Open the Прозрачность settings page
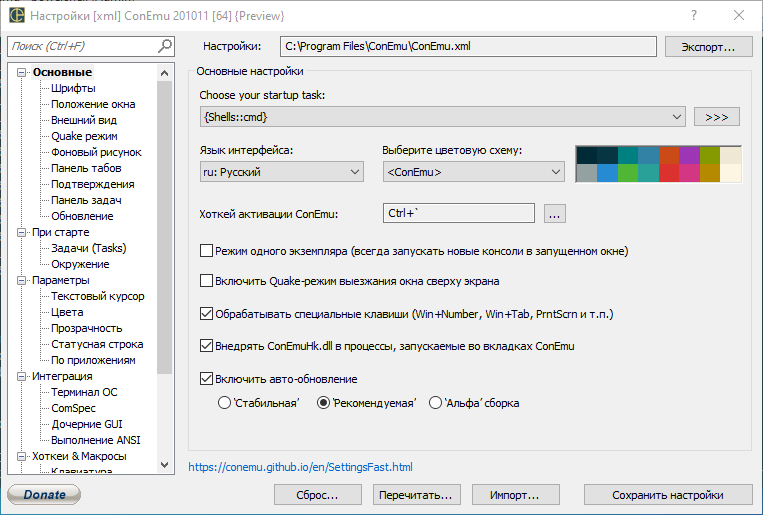 tap(87, 328)
